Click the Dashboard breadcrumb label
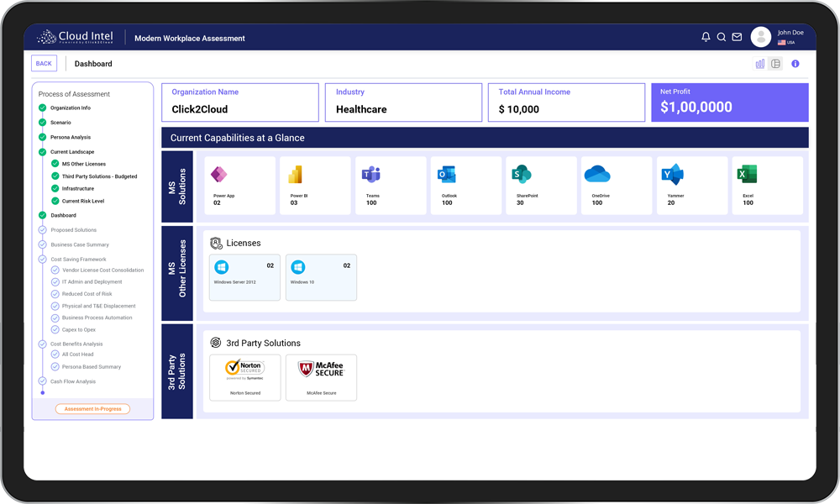The width and height of the screenshot is (840, 504). tap(93, 64)
